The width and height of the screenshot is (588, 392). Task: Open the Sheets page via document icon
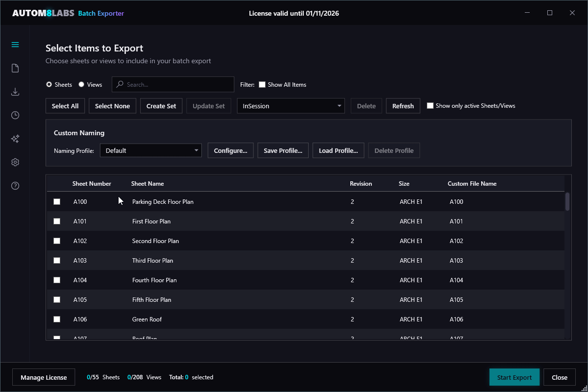coord(15,68)
